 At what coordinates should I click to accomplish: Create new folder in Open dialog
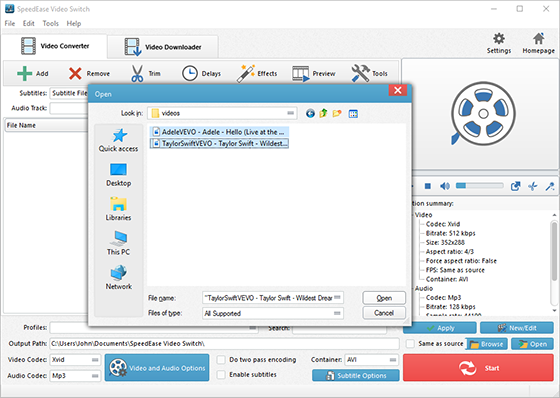tap(337, 114)
